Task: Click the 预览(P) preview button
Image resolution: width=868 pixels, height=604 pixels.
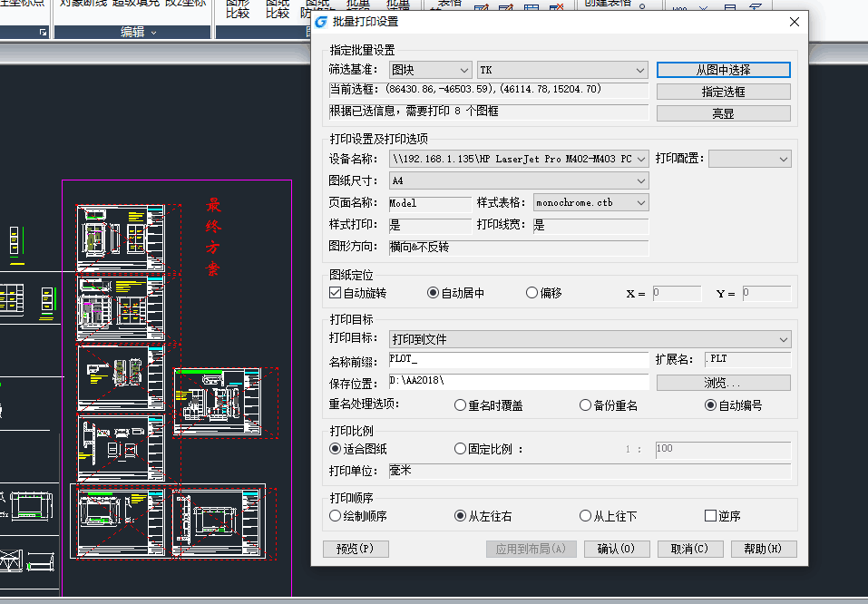Action: pyautogui.click(x=356, y=549)
